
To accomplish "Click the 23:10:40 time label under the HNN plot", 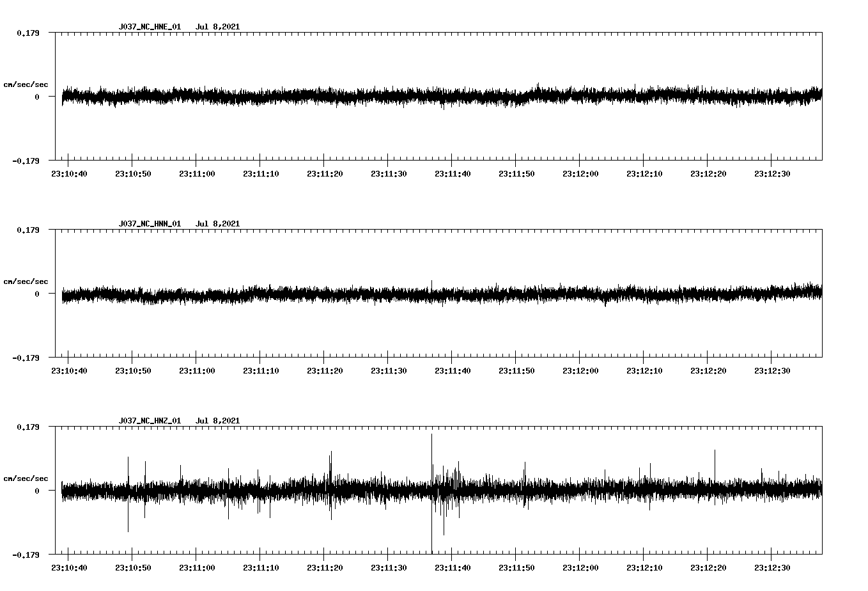I will [x=69, y=371].
